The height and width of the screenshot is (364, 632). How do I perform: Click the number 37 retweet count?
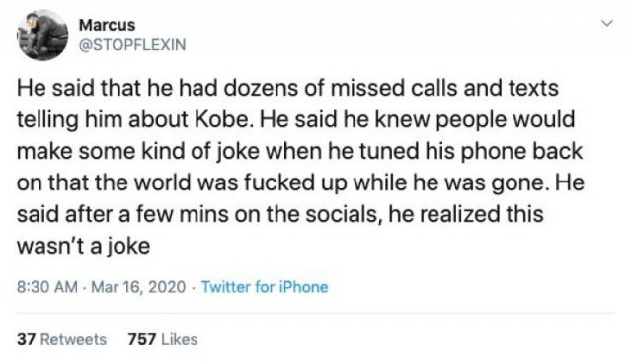coord(27,339)
